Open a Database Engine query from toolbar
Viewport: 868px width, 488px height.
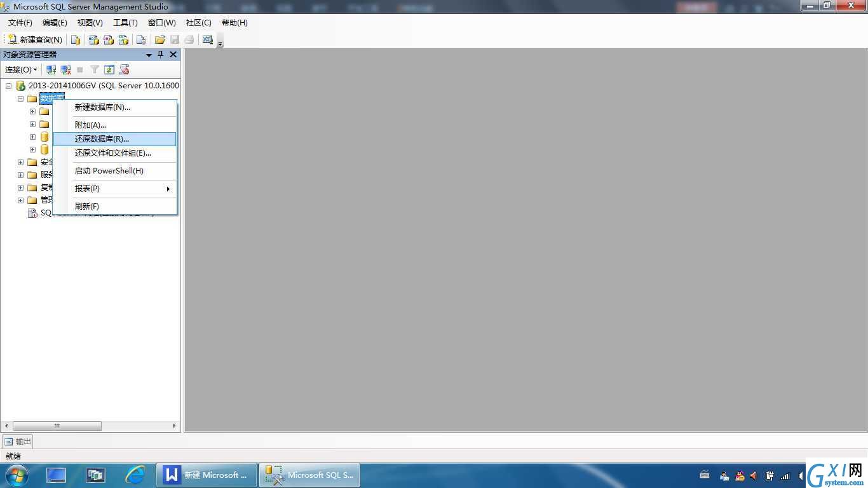click(76, 39)
